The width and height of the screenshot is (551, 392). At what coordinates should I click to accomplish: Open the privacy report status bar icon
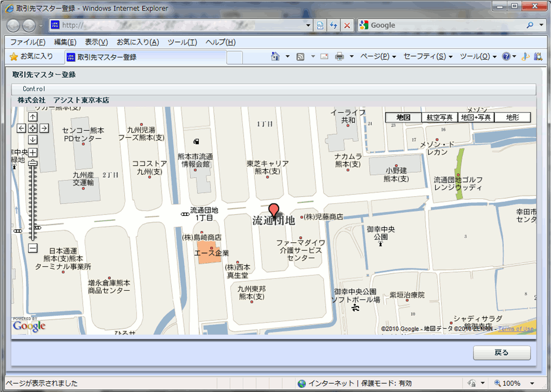472,384
